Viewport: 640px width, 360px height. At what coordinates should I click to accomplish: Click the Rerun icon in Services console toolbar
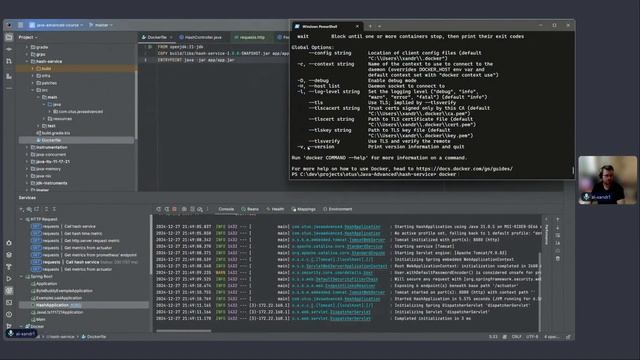[158, 209]
